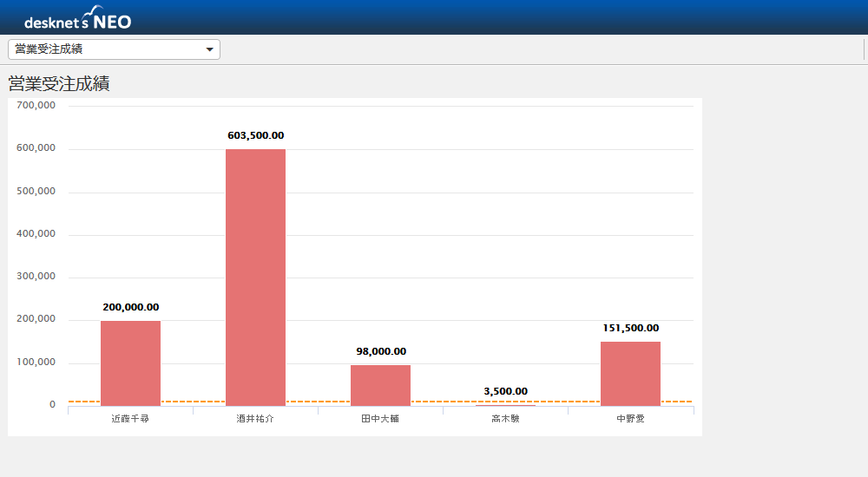Click the 高木駿 x-axis name label
Image resolution: width=868 pixels, height=477 pixels.
coord(505,419)
